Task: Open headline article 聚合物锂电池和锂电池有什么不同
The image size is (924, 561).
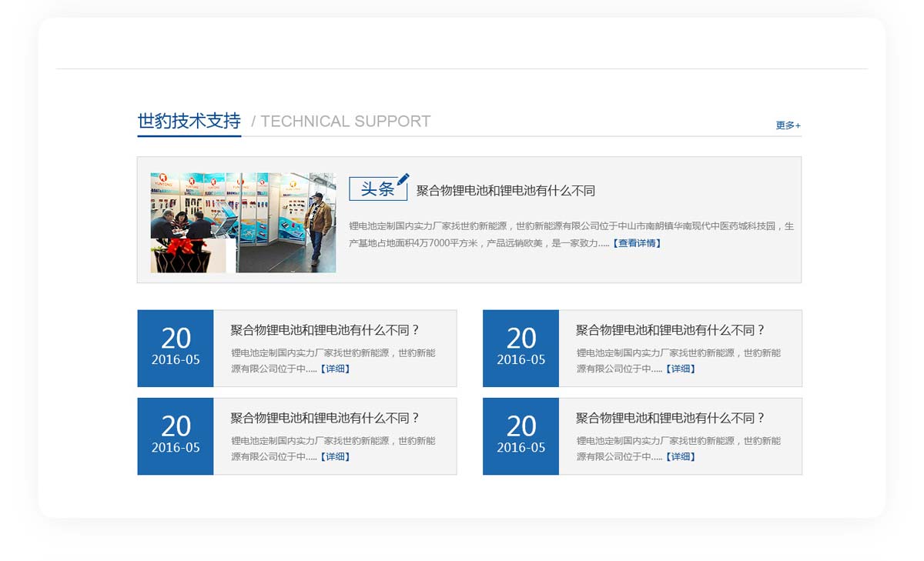Action: coord(506,191)
